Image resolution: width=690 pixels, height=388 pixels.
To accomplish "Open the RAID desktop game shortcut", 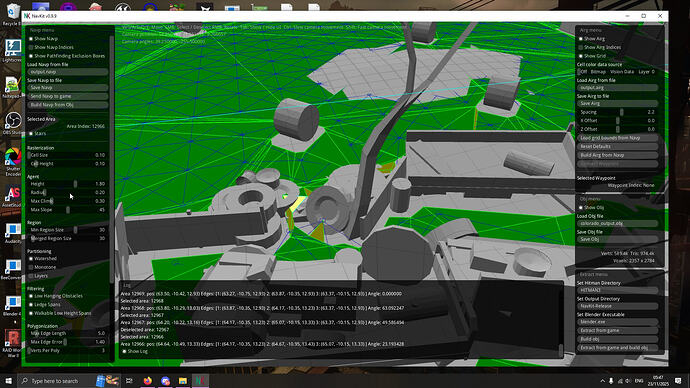I will click(12, 343).
